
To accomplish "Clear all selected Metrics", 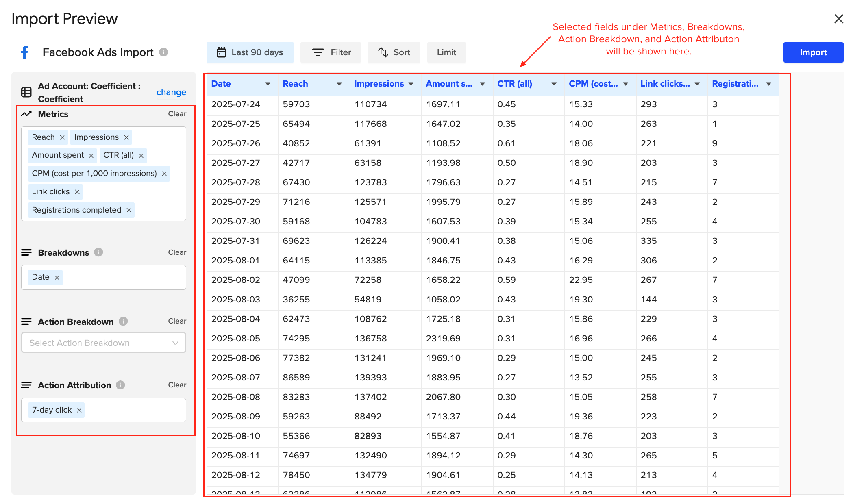I will click(177, 114).
